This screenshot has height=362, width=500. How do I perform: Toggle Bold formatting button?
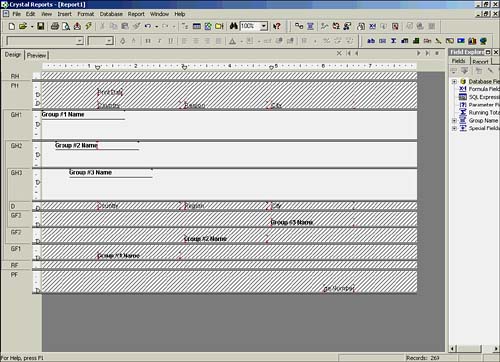coord(148,41)
